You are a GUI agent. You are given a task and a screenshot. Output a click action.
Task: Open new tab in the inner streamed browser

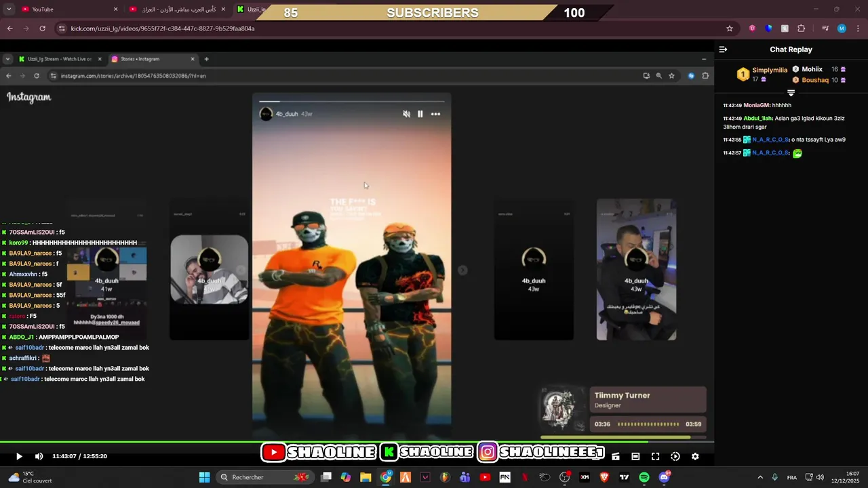(206, 59)
